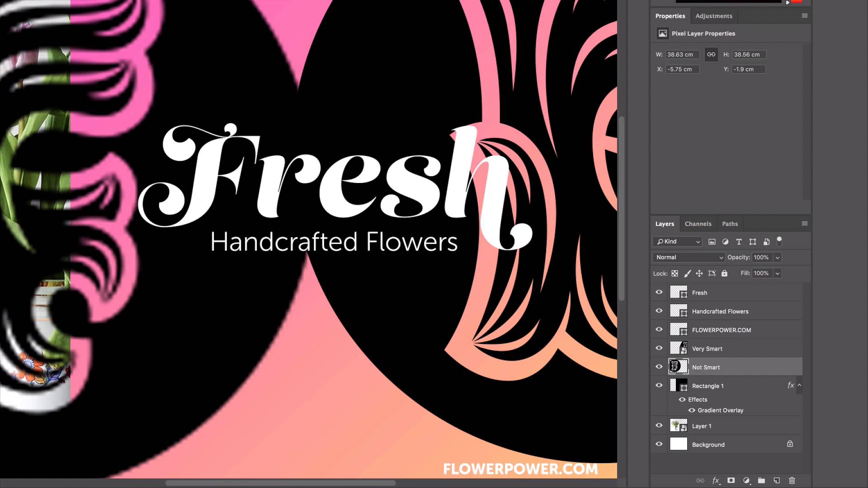This screenshot has width=868, height=488.
Task: Hide the Background layer
Action: (659, 444)
